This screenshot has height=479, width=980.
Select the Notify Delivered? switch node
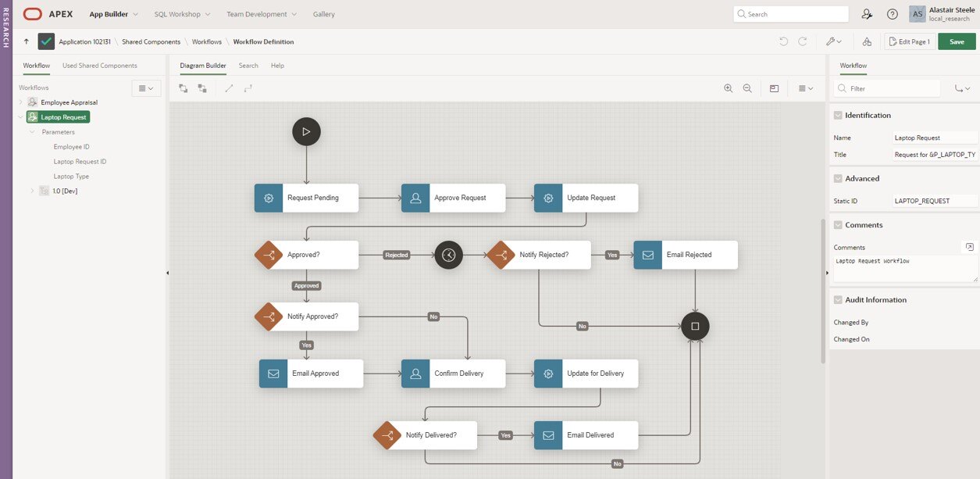425,435
